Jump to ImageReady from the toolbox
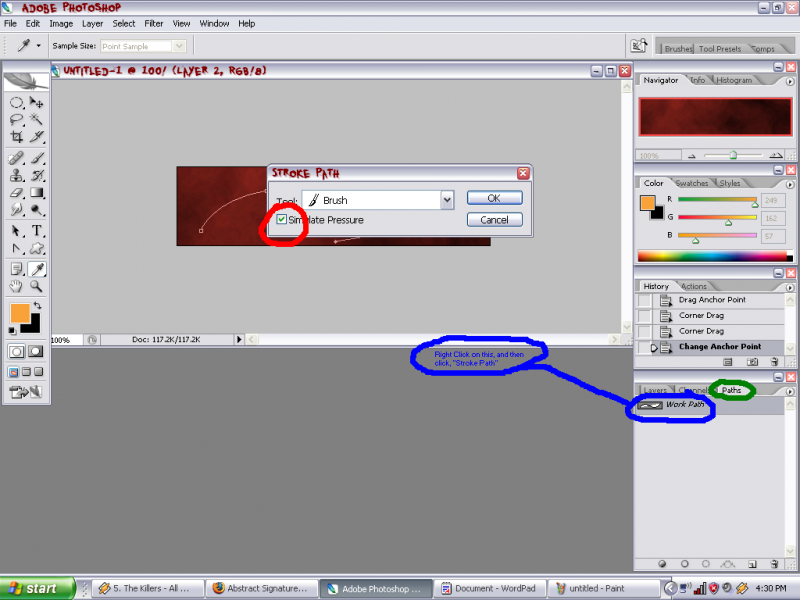The height and width of the screenshot is (600, 800). coord(27,392)
